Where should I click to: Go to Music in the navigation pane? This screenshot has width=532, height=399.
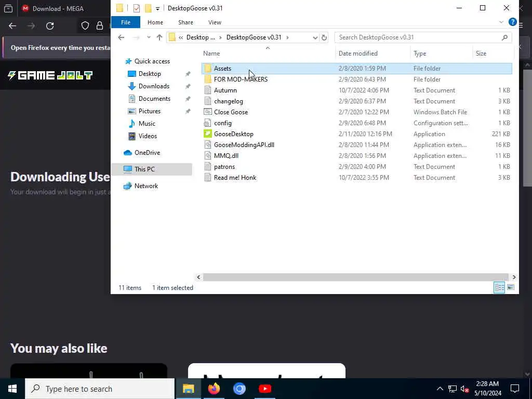tap(147, 124)
